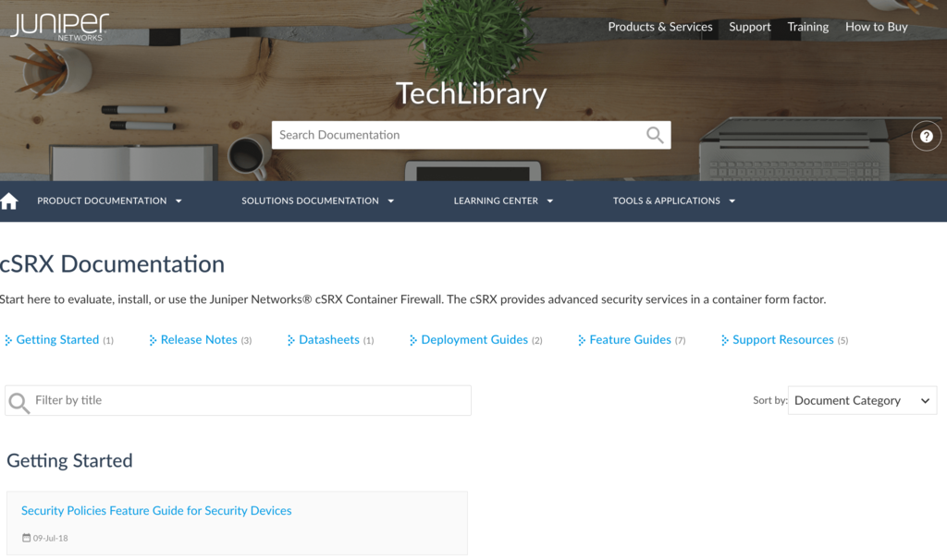Open the Sort by Document Category dropdown
This screenshot has width=947, height=560.
point(862,401)
